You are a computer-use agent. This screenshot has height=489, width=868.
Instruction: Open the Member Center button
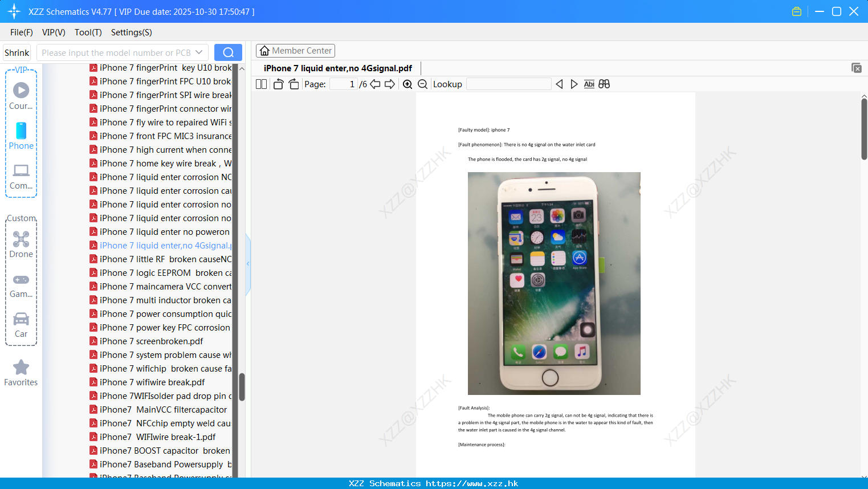click(x=295, y=51)
